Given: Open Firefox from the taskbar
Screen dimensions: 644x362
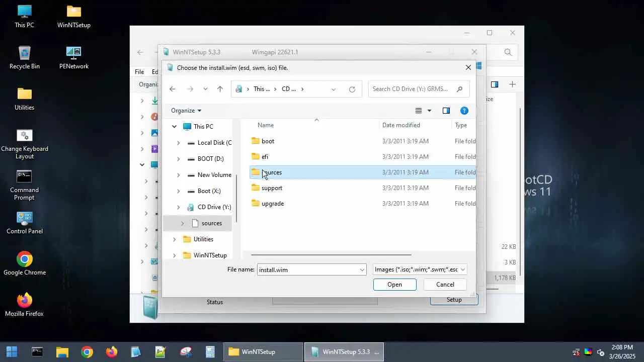Looking at the screenshot, I should coord(112,352).
